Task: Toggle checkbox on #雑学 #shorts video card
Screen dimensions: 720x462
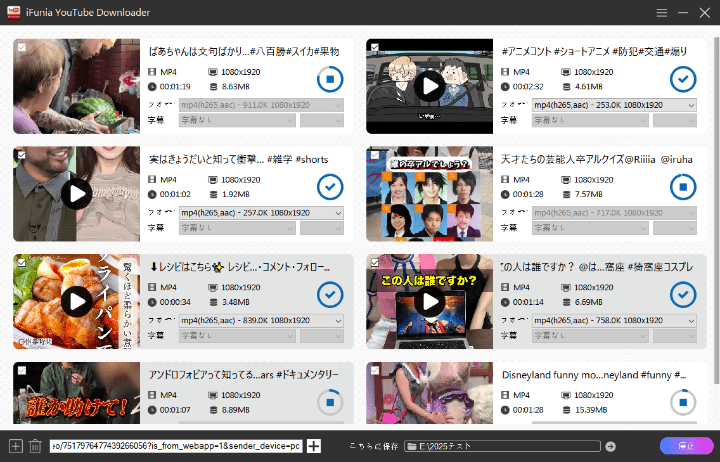Action: click(22, 155)
